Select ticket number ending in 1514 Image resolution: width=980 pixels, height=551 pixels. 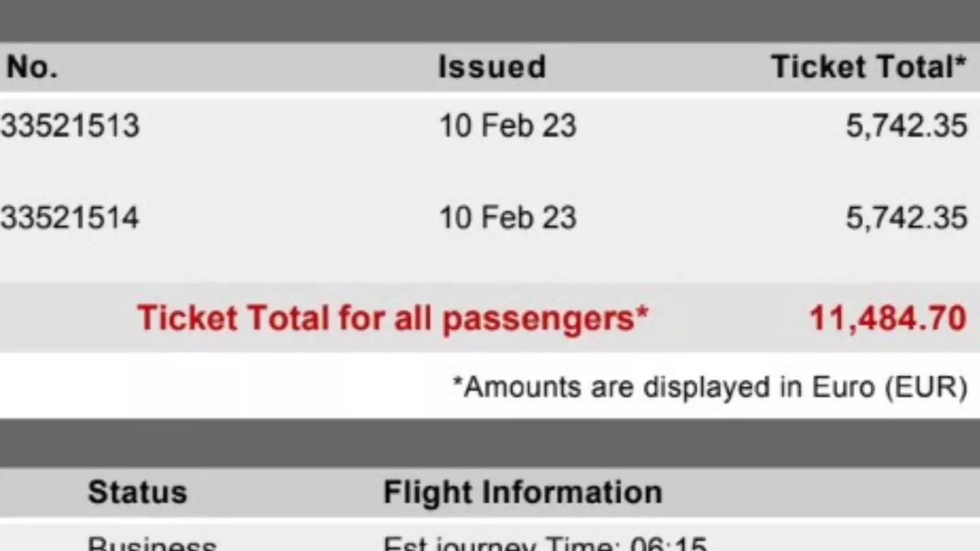pos(69,218)
